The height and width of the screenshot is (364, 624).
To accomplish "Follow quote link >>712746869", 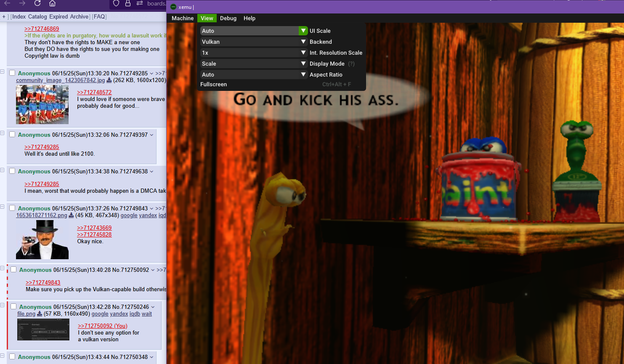I will 42,29.
